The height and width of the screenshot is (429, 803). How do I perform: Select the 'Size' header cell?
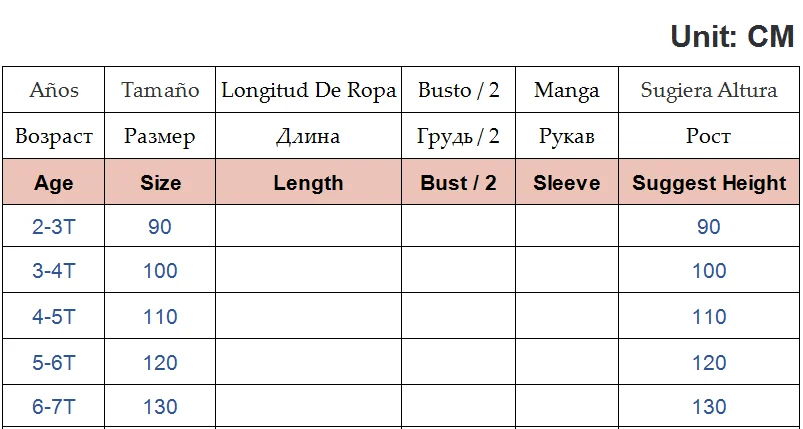coord(160,183)
